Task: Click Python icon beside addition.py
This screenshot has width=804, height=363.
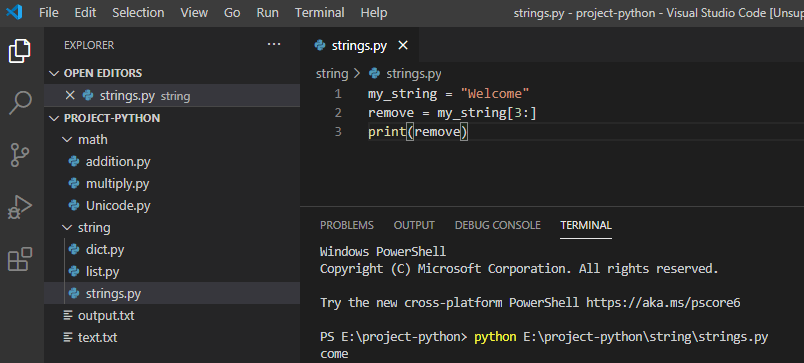Action: click(x=74, y=162)
